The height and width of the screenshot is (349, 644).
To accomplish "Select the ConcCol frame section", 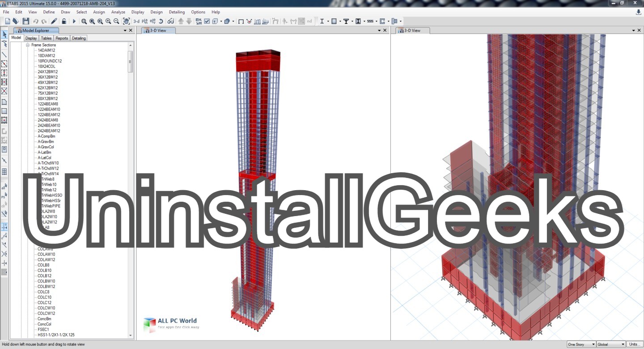I will coord(44,324).
